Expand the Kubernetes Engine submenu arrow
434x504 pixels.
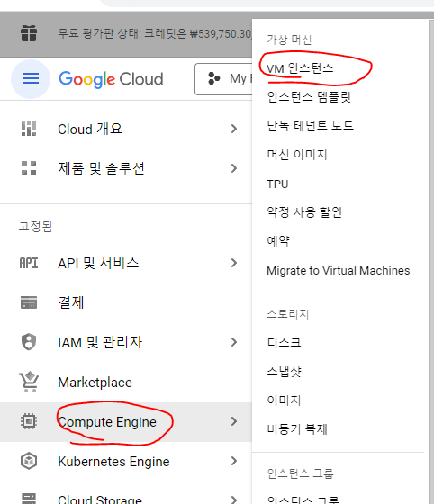(x=234, y=461)
